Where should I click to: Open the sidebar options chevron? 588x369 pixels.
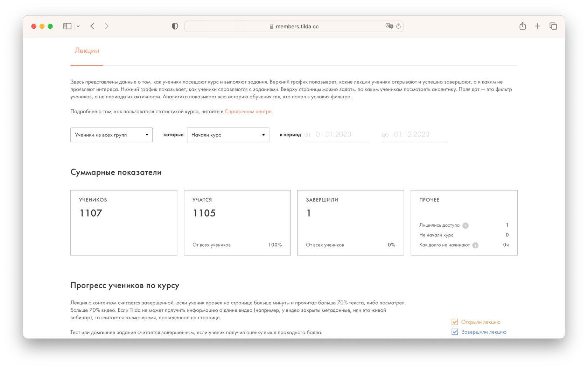(78, 26)
